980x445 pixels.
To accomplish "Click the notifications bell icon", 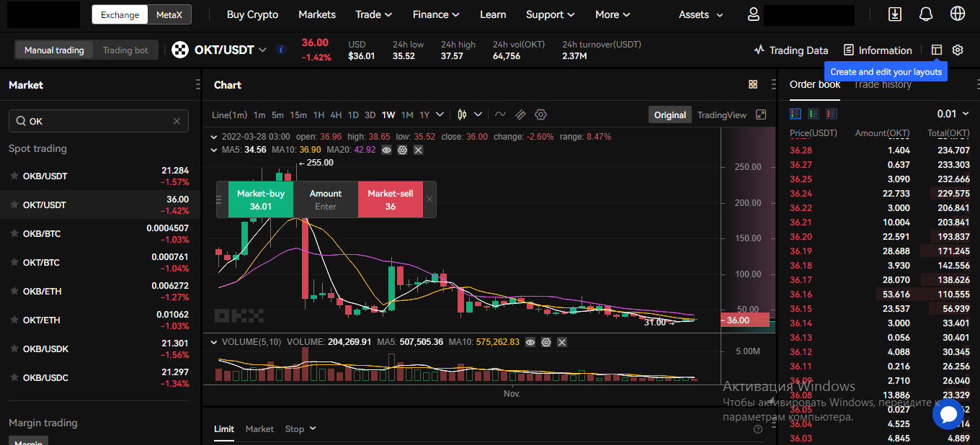I will [x=926, y=14].
